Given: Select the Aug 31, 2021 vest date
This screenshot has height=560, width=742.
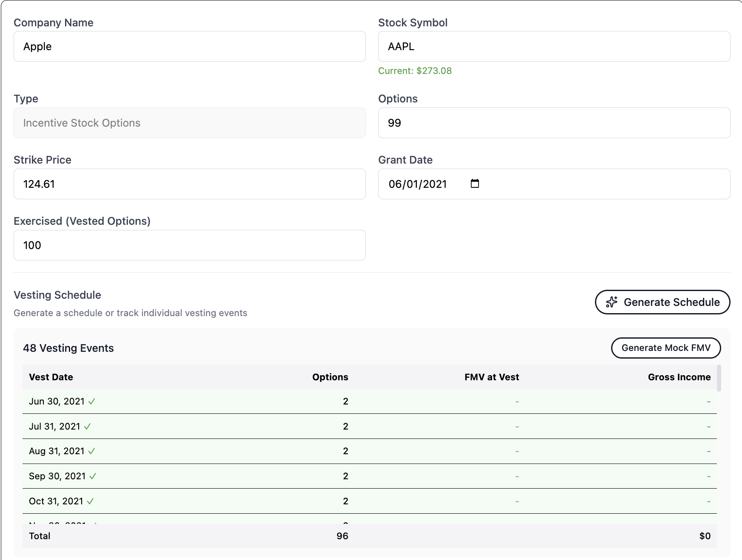Looking at the screenshot, I should [57, 451].
